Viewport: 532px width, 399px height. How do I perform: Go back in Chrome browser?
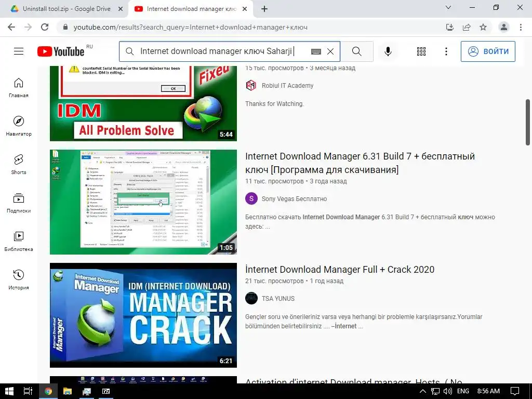(x=11, y=27)
